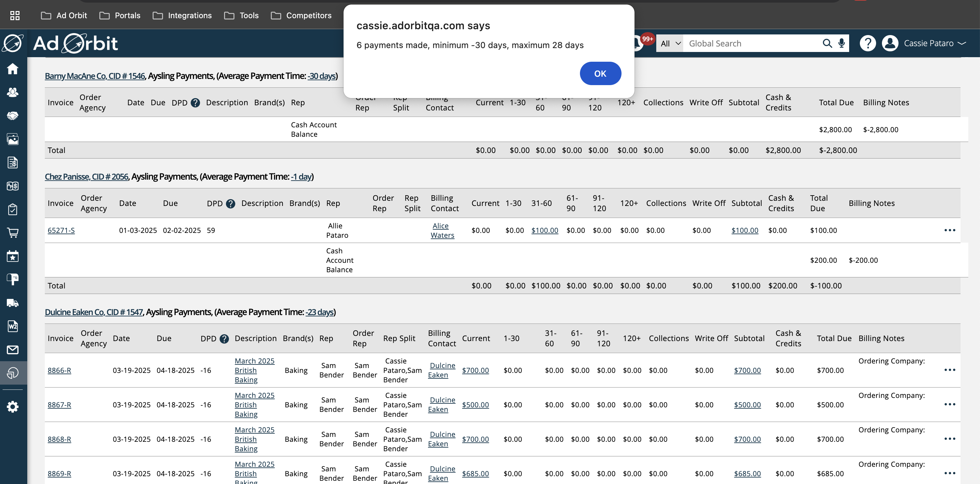Open Dulcine Eaken billing contact on 8867-R row

pos(441,405)
